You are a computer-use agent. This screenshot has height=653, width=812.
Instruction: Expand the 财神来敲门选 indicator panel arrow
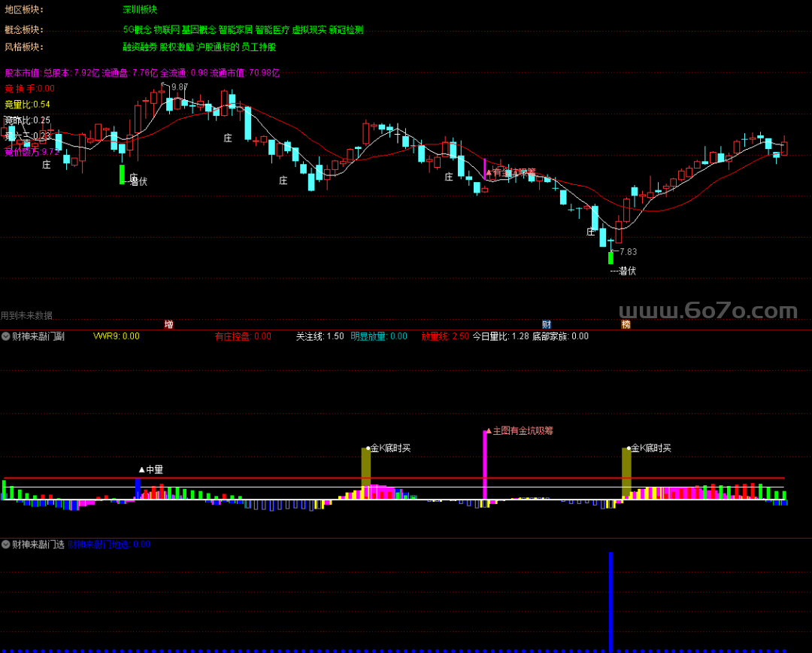pyautogui.click(x=6, y=544)
